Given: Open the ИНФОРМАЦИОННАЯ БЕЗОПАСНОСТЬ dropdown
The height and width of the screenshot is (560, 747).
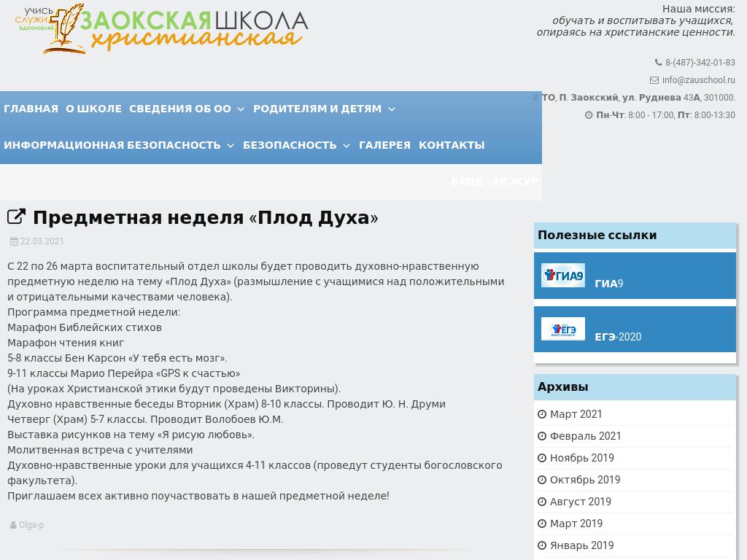Looking at the screenshot, I should [x=113, y=145].
